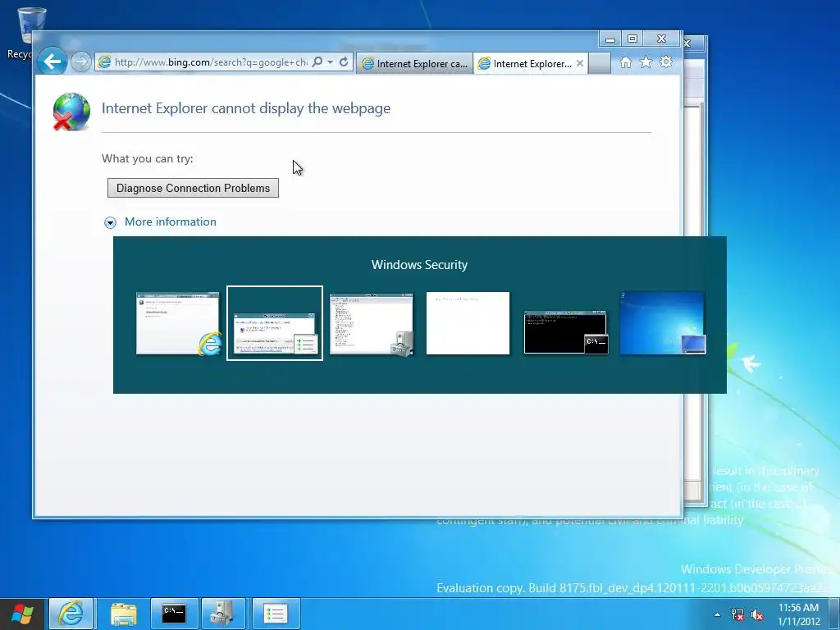Go back with the Internet Explorer back arrow

click(x=52, y=62)
